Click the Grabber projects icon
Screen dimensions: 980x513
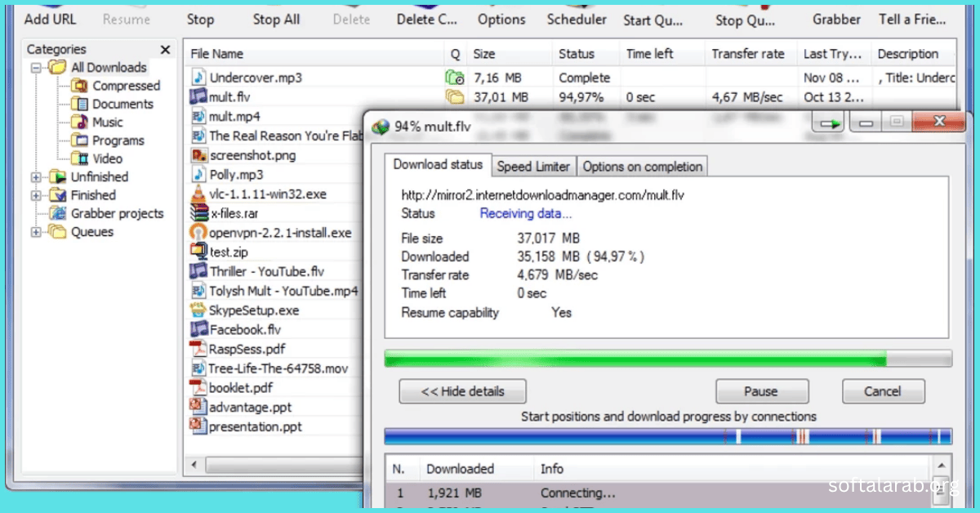click(x=57, y=213)
